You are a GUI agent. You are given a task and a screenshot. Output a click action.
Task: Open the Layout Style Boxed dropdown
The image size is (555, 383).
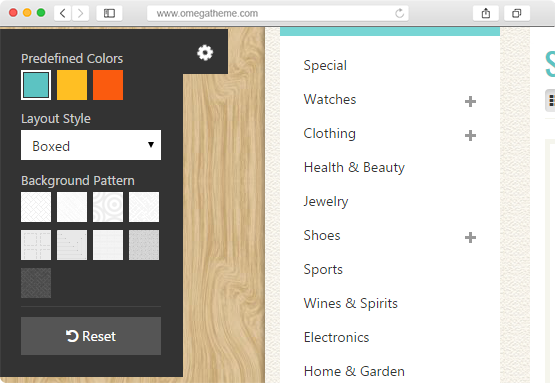click(x=91, y=145)
